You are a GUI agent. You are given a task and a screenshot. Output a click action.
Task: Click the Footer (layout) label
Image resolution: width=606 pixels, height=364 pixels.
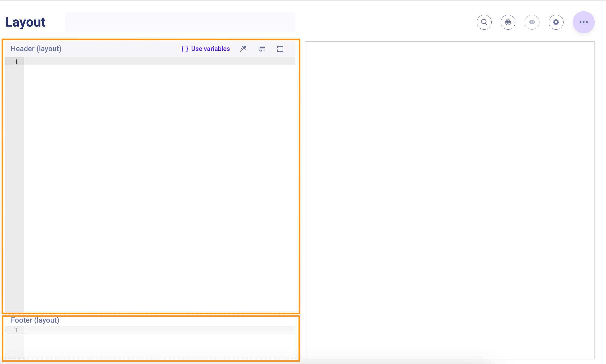point(35,320)
